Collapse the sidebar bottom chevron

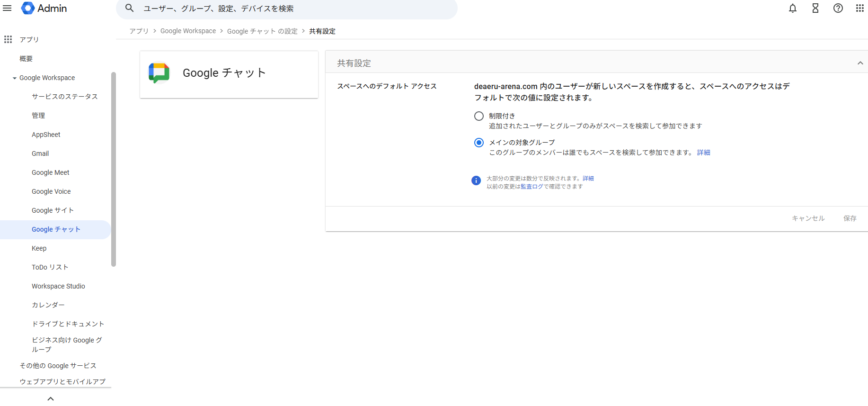[x=51, y=398]
